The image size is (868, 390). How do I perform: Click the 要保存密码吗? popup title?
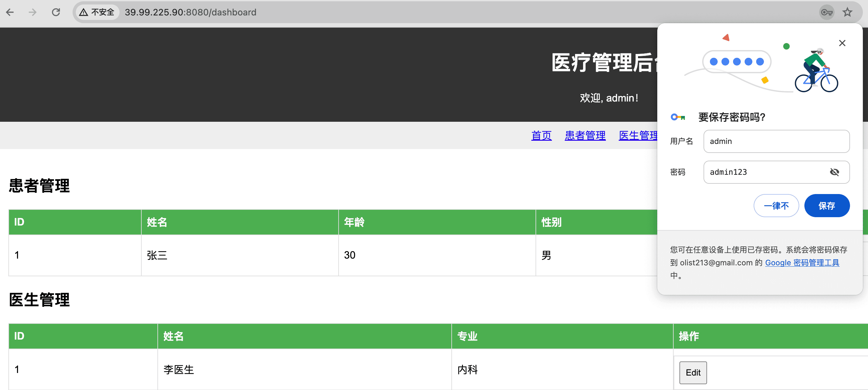[x=731, y=117]
